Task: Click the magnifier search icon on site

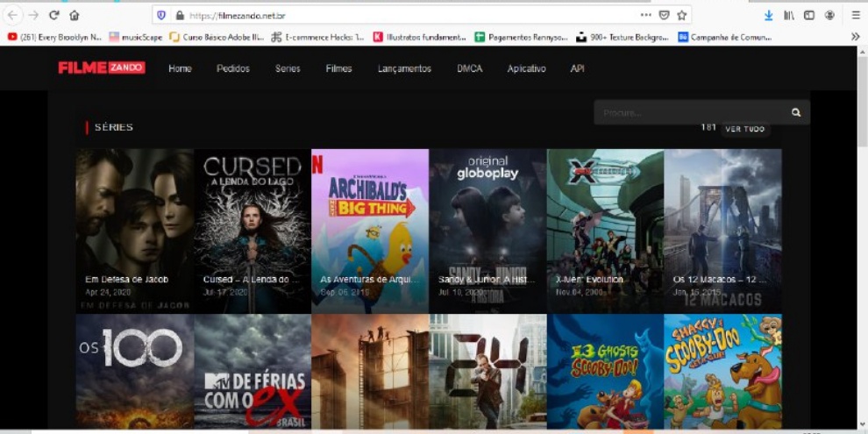Action: [796, 112]
